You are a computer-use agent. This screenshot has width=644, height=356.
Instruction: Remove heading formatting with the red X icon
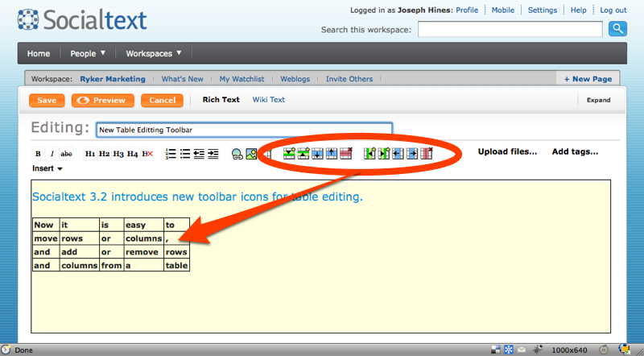147,154
